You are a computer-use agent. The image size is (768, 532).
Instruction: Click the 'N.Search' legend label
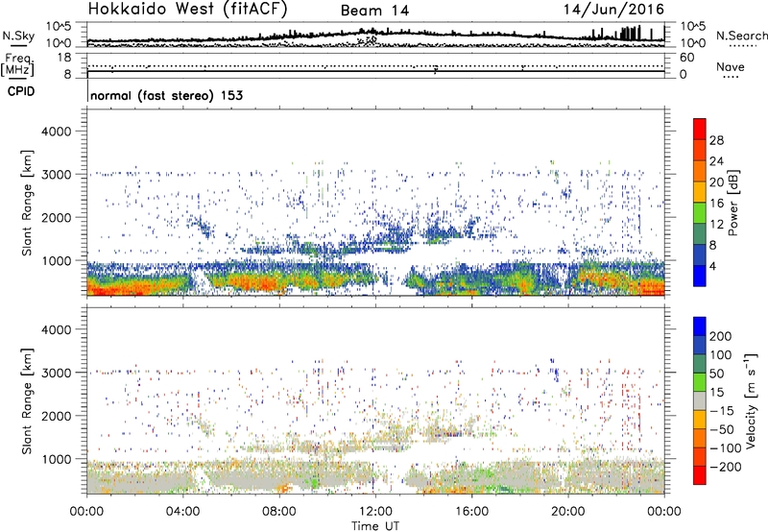[741, 36]
